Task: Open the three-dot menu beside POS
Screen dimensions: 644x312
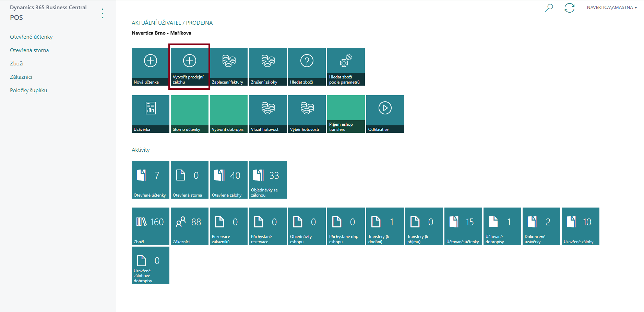Action: (x=103, y=13)
